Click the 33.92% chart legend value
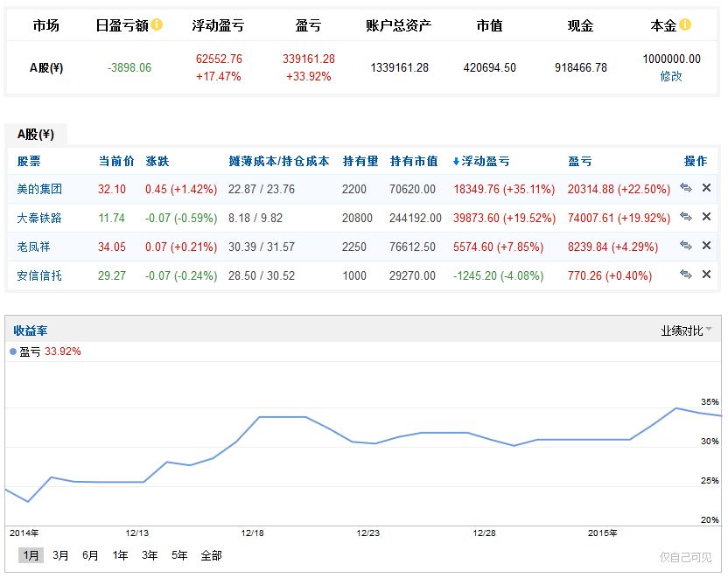Image resolution: width=728 pixels, height=578 pixels. click(63, 352)
